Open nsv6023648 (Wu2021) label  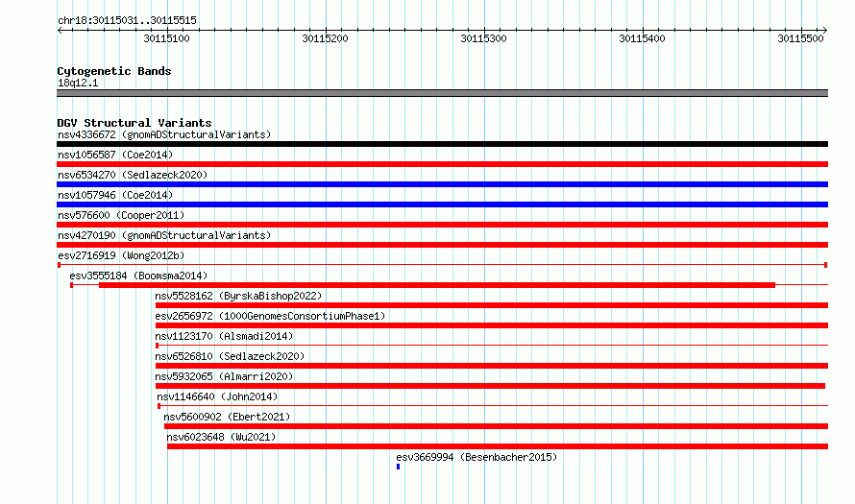point(221,437)
